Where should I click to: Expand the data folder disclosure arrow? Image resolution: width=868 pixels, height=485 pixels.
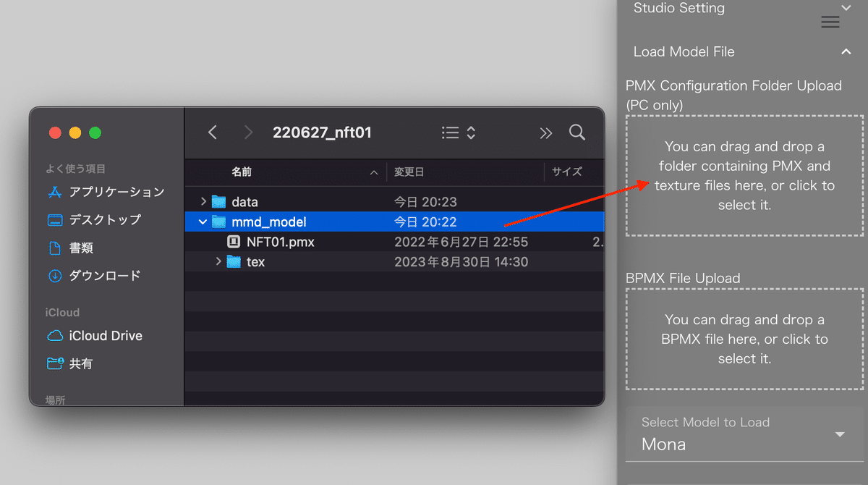[203, 201]
